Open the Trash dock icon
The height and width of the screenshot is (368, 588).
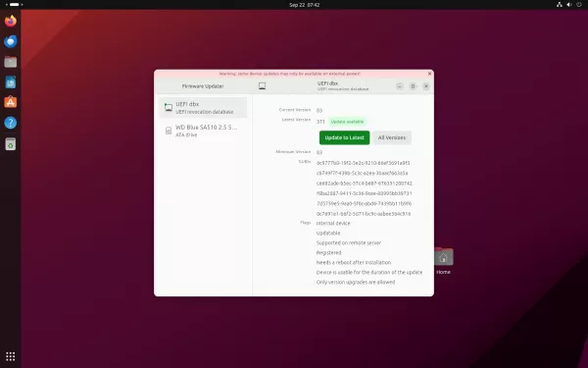[x=11, y=144]
